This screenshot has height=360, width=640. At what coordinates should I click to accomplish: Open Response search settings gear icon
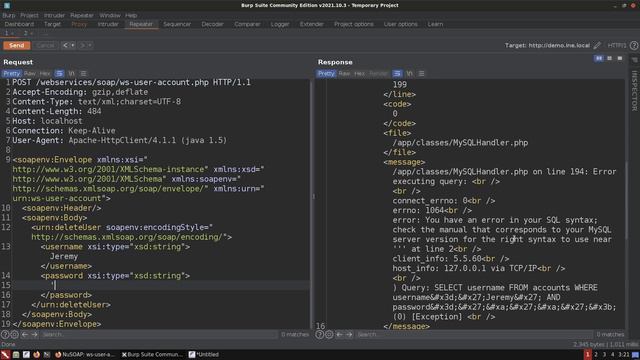point(329,335)
